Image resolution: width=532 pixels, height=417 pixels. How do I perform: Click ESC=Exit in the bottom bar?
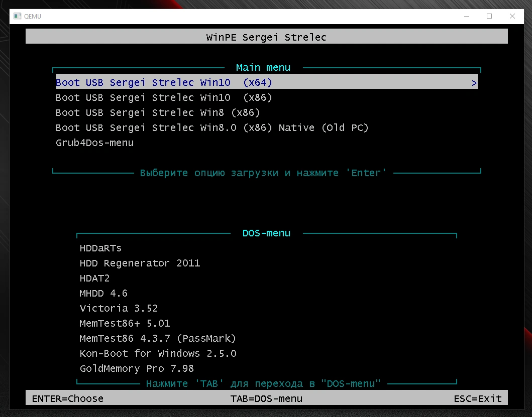point(478,399)
